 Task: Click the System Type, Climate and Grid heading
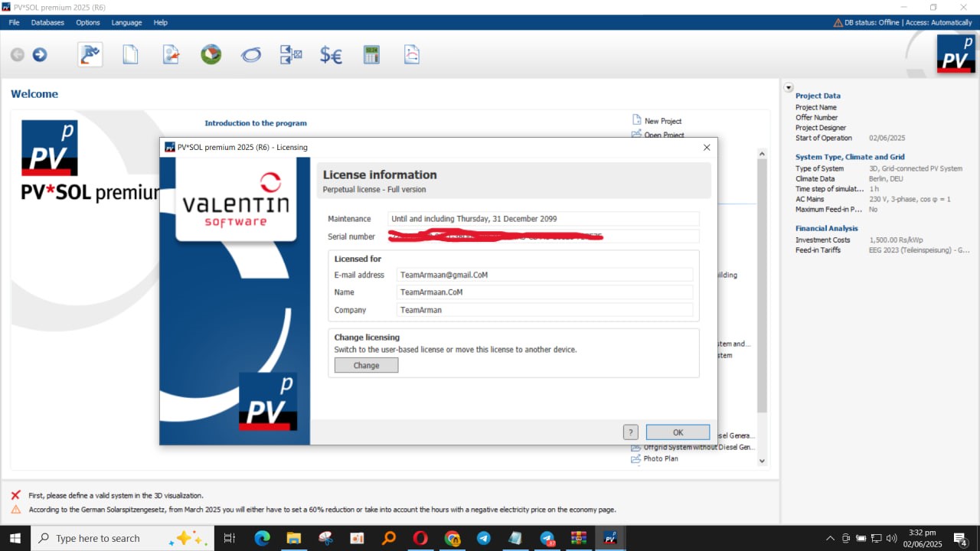click(850, 157)
